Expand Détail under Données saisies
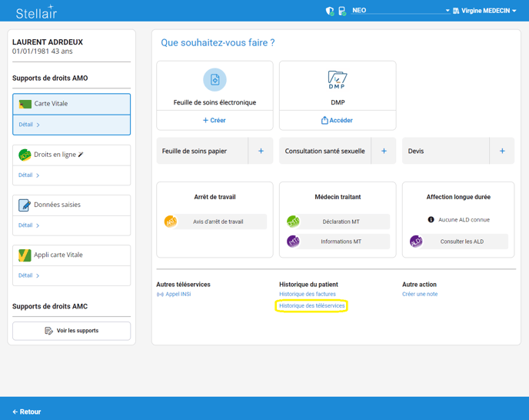 tap(29, 225)
